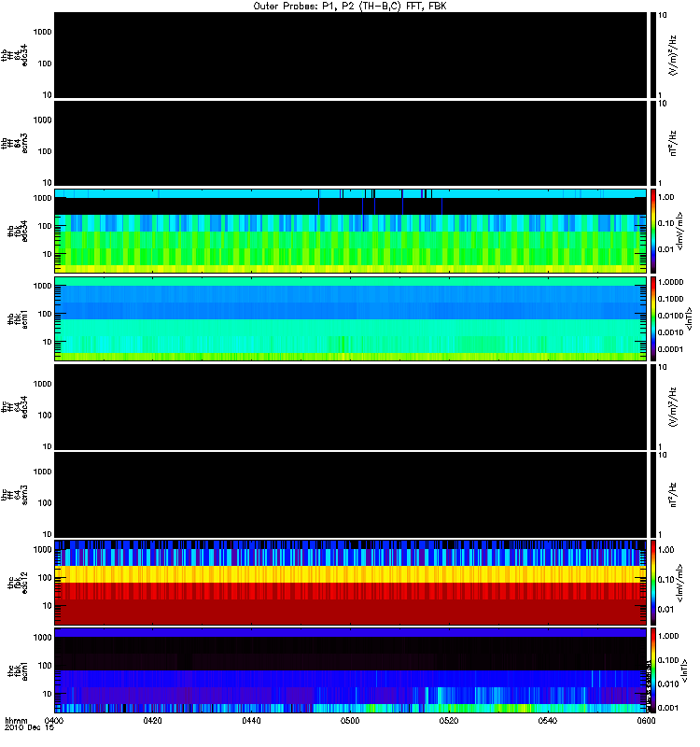Click the rainbow color bar of thb fbk scm1 panel
The height and width of the screenshot is (747, 700).
click(653, 318)
